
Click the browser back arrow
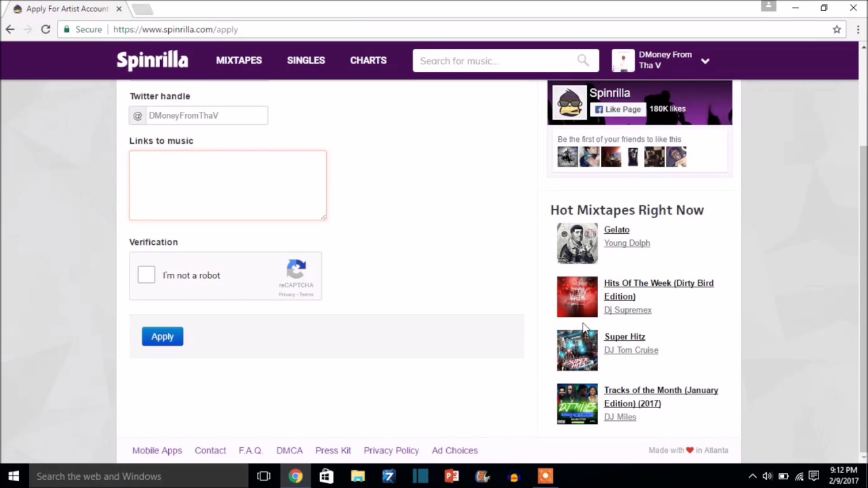[10, 29]
